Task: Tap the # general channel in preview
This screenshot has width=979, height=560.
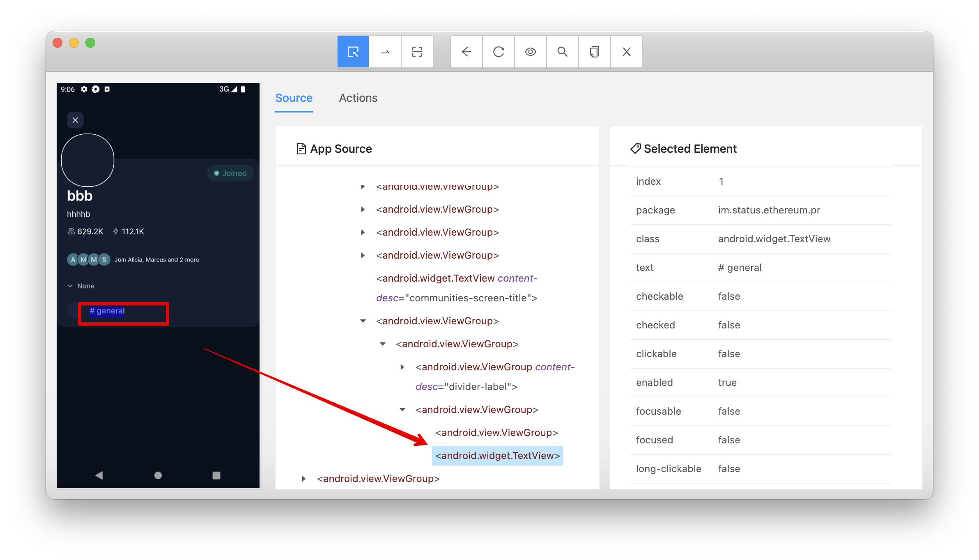Action: click(108, 311)
